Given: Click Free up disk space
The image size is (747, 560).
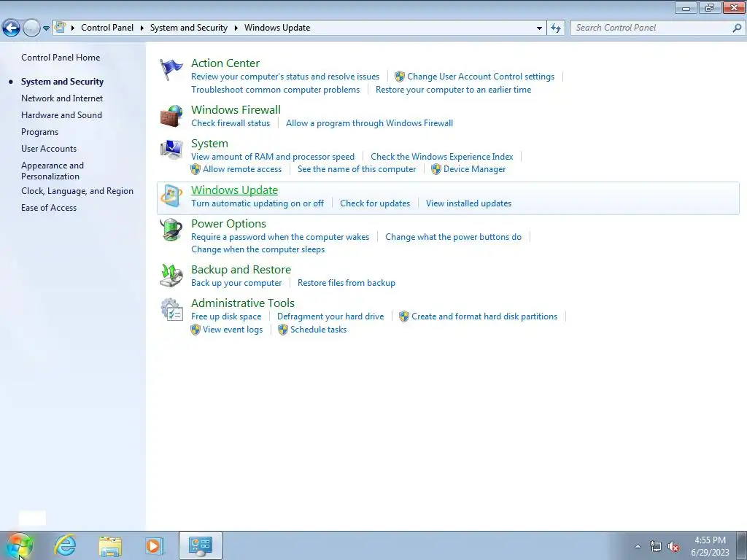Looking at the screenshot, I should tap(226, 316).
